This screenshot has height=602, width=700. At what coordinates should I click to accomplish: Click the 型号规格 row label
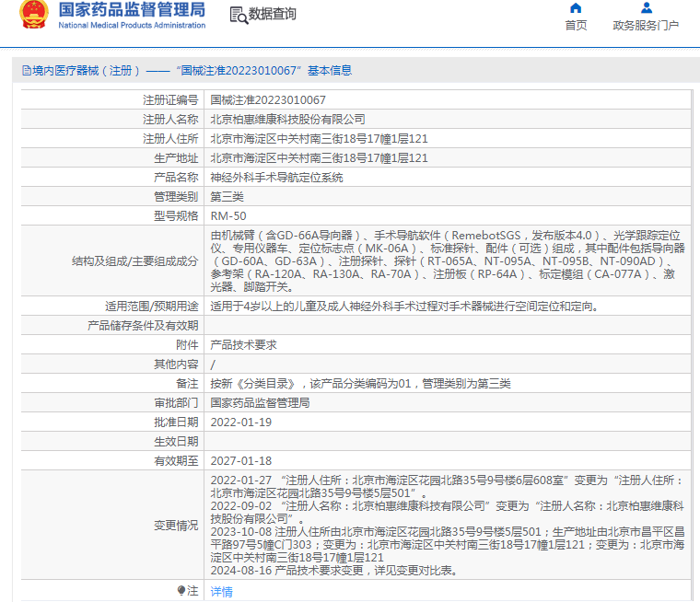tap(176, 216)
